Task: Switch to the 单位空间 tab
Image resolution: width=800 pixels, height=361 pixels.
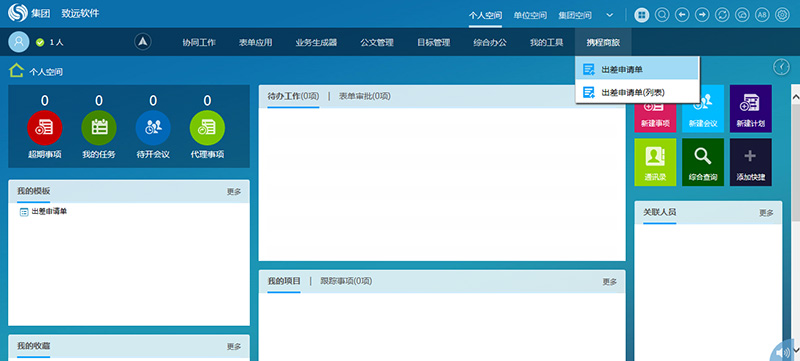Action: point(530,15)
